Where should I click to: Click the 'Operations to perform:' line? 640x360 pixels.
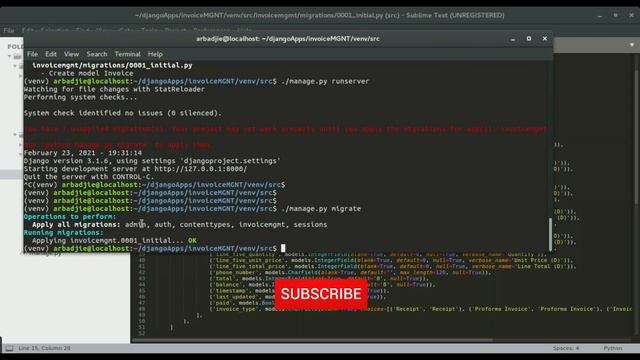[70, 217]
